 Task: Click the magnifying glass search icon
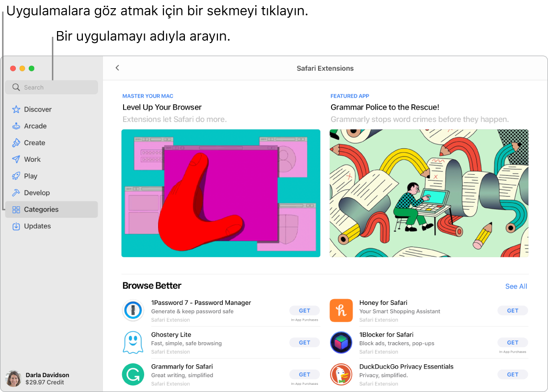coord(16,87)
